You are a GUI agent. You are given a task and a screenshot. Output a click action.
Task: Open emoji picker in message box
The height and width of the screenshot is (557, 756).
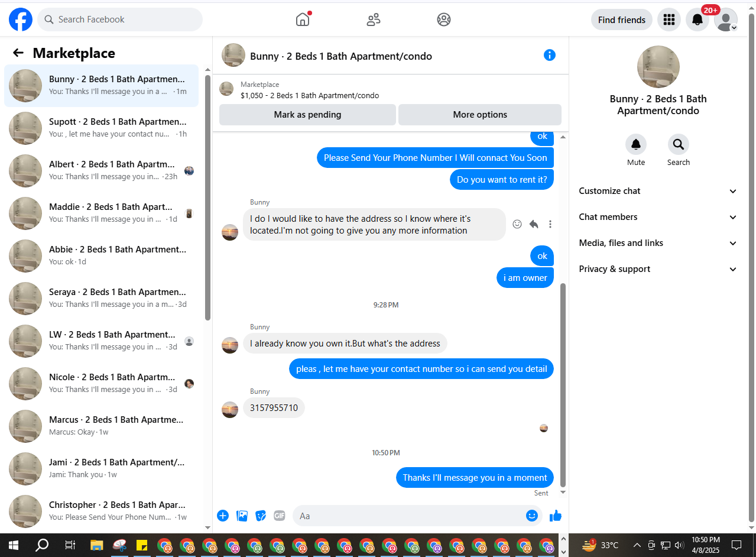point(532,516)
